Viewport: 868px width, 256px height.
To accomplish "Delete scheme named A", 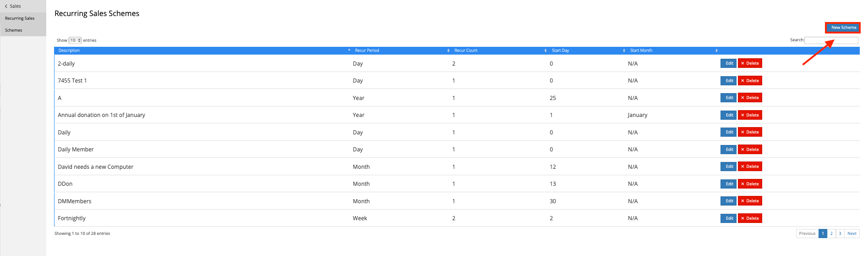I will coord(750,98).
